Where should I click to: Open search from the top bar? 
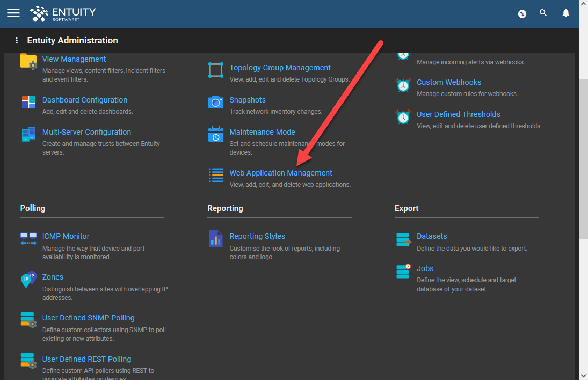tap(543, 13)
